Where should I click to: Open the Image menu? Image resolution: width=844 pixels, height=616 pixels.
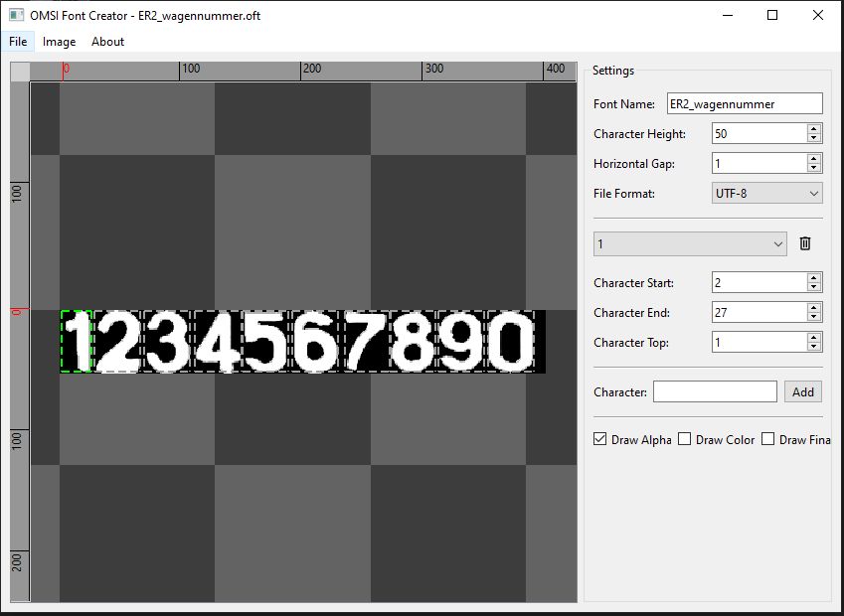(60, 42)
